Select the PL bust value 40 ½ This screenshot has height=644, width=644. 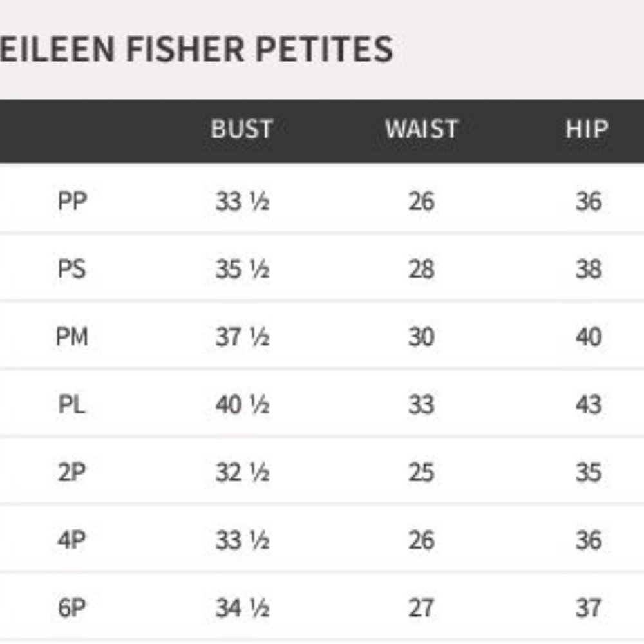242,405
